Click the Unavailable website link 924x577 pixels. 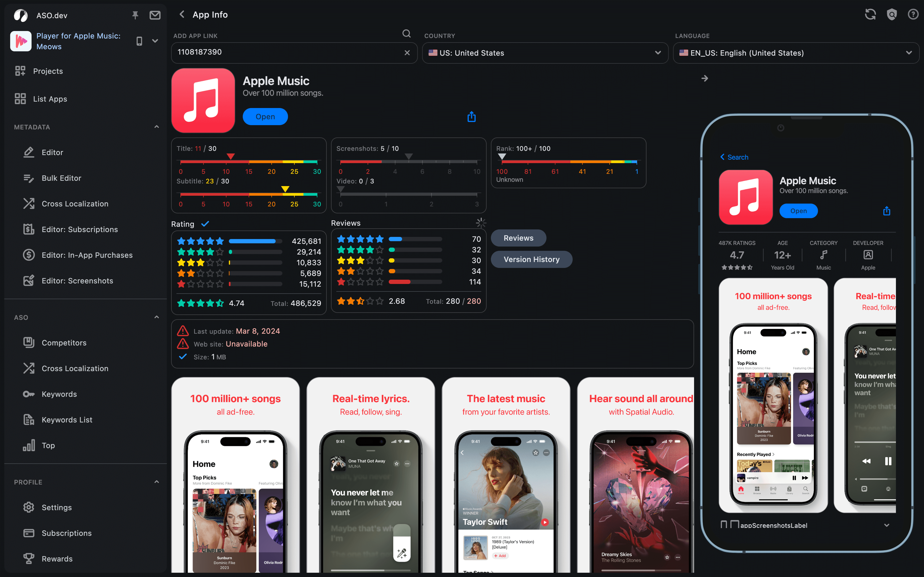point(247,344)
